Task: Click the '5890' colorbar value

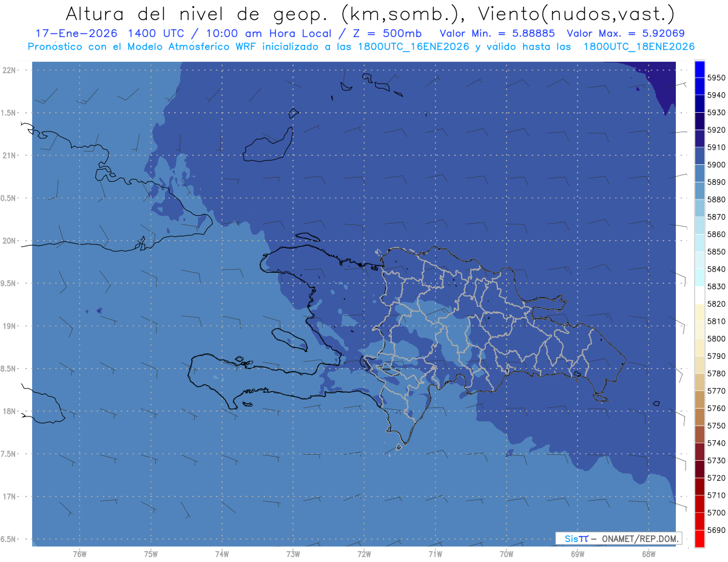Action: pyautogui.click(x=716, y=182)
